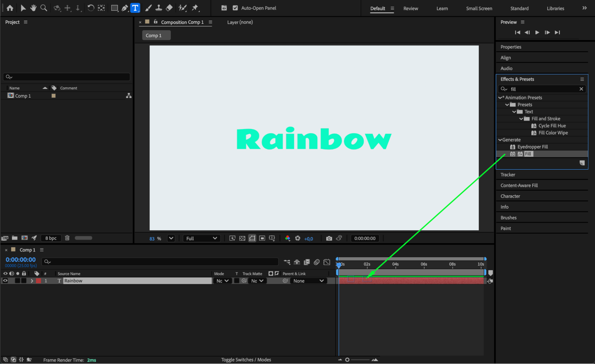Select the Rectangle shape tool
Image resolution: width=595 pixels, height=364 pixels.
[114, 8]
